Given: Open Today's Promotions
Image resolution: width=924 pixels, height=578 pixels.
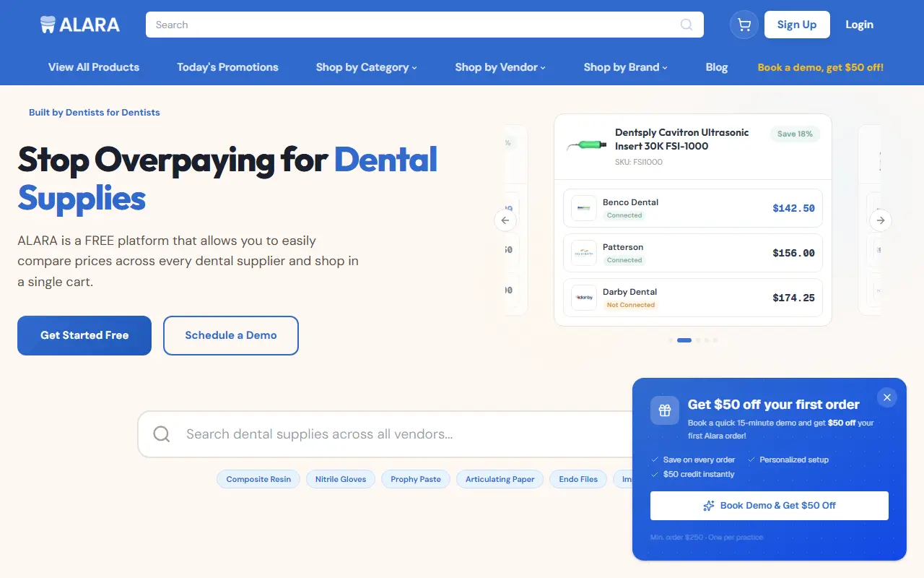Looking at the screenshot, I should [x=227, y=67].
